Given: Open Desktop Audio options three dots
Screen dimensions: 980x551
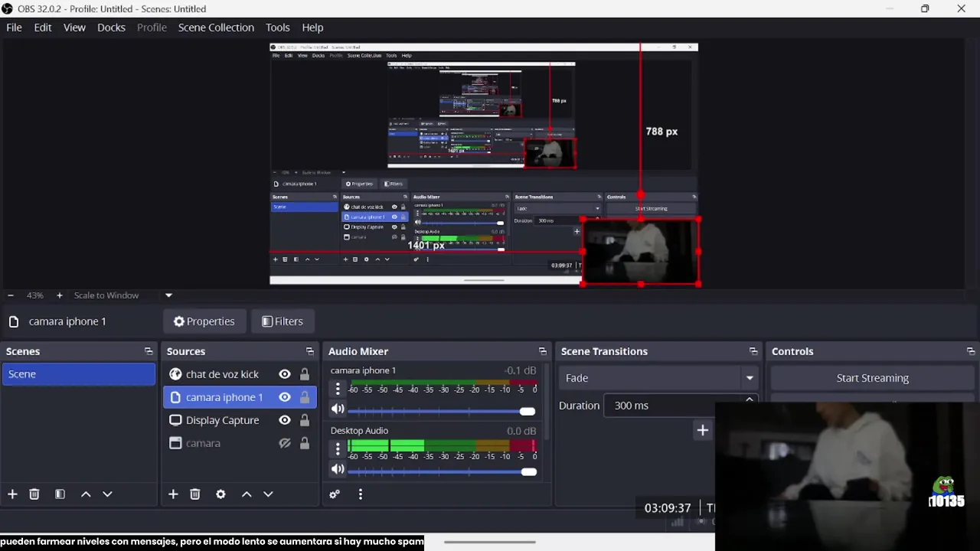Looking at the screenshot, I should coord(338,449).
